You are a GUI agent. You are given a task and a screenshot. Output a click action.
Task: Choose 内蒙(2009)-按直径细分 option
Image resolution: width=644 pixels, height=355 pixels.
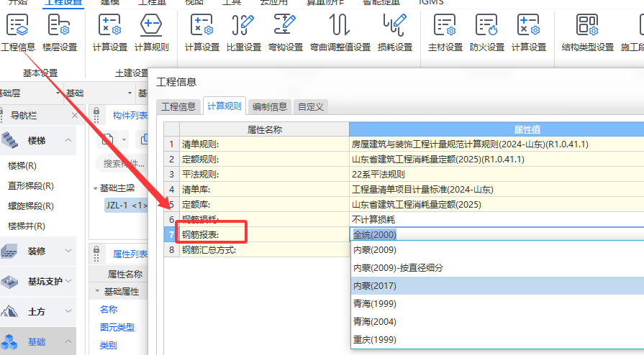pyautogui.click(x=497, y=267)
